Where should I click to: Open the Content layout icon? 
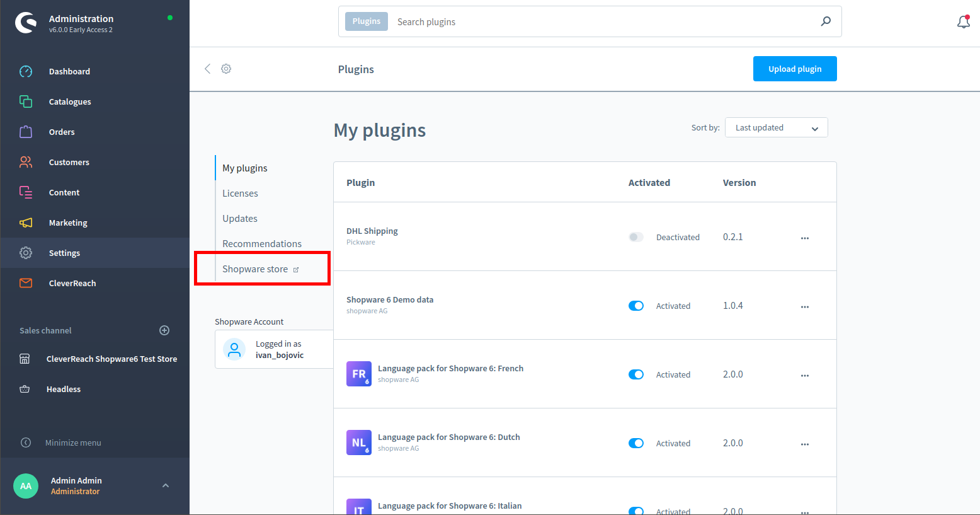[x=26, y=192]
